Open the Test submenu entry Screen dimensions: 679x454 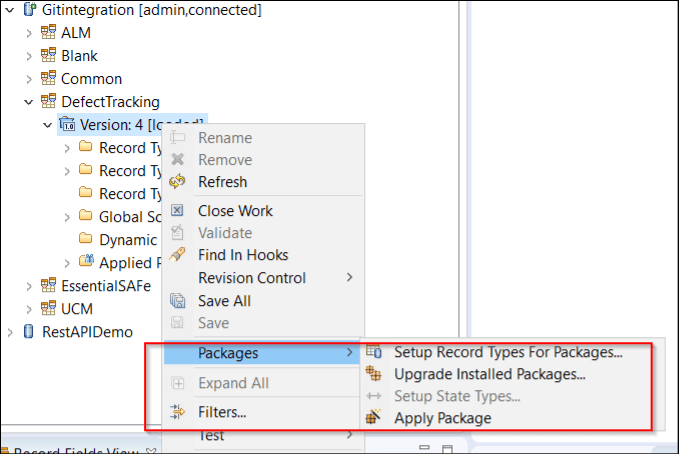tap(212, 435)
